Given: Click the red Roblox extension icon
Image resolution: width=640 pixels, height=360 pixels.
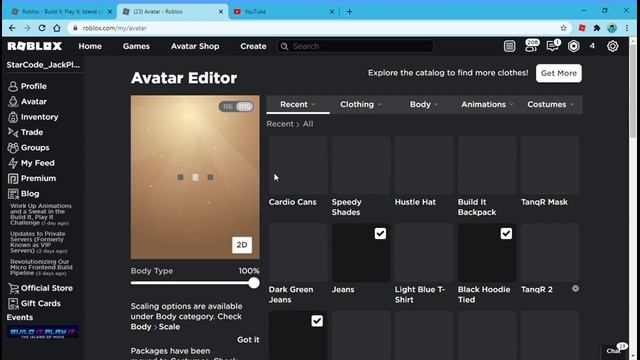Looking at the screenshot, I should pyautogui.click(x=582, y=28).
